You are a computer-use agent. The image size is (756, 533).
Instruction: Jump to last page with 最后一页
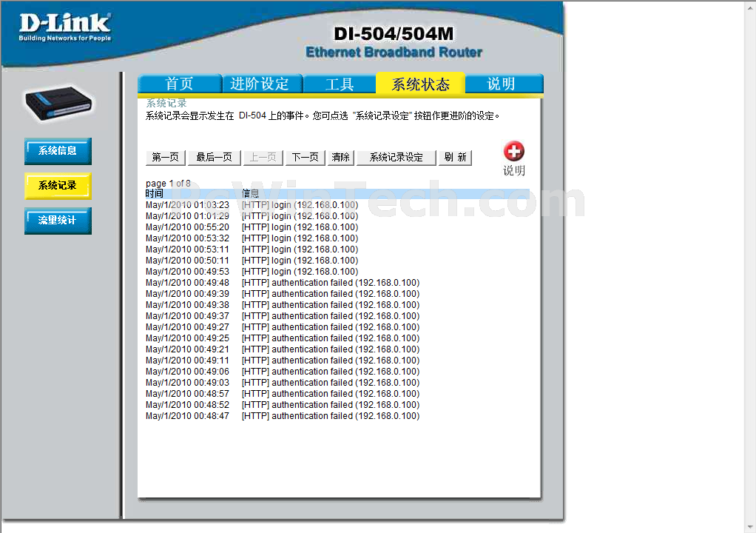(x=214, y=157)
